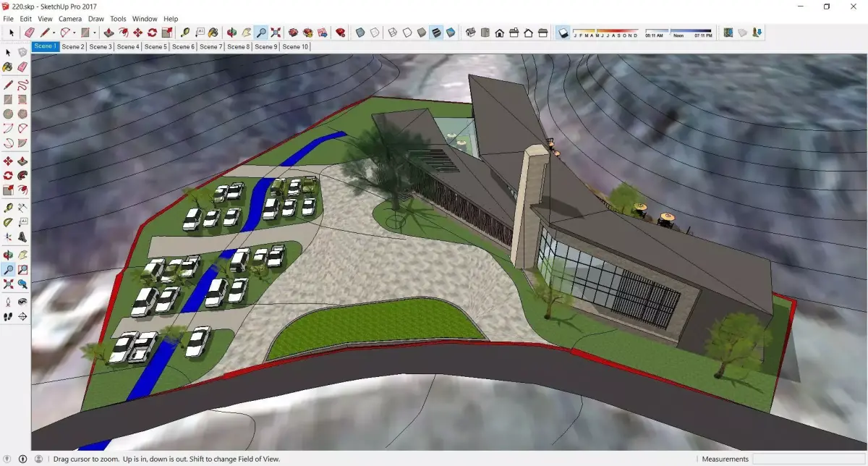This screenshot has height=466, width=868.
Task: Open the Draw menu
Action: (x=96, y=19)
